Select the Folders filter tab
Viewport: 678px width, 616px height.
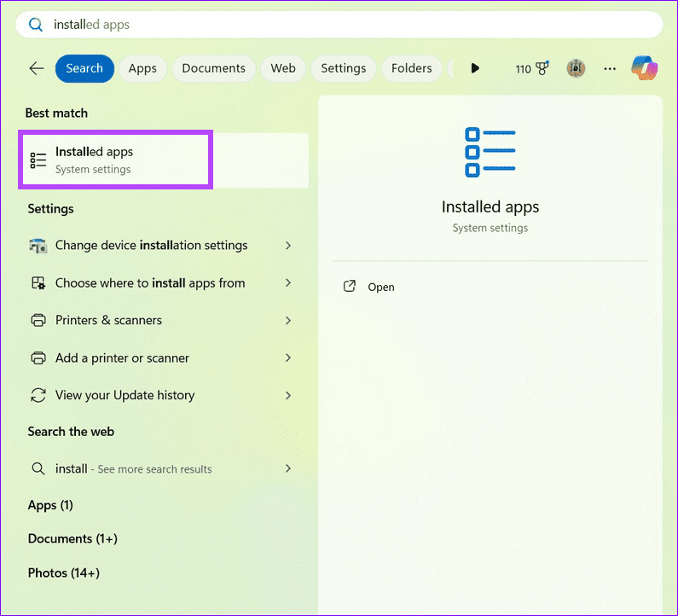point(411,68)
